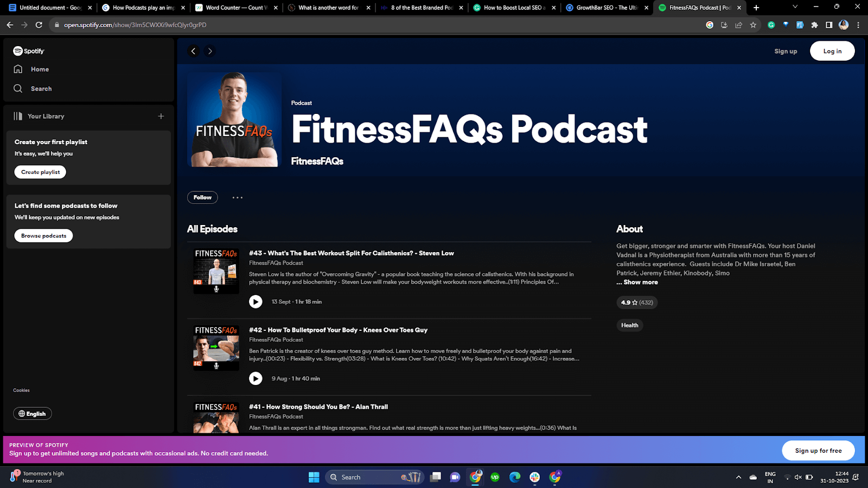
Task: Follow the FitnessFAQs Podcast
Action: 202,197
